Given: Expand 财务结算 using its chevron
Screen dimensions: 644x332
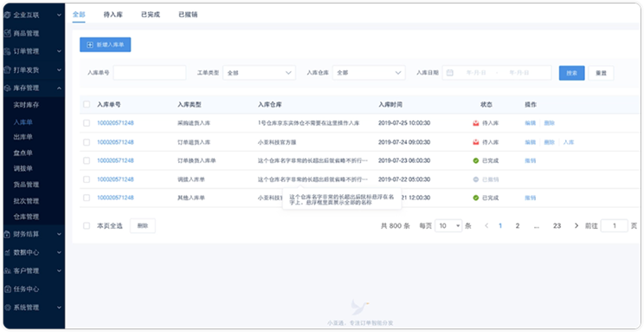Looking at the screenshot, I should click(59, 234).
